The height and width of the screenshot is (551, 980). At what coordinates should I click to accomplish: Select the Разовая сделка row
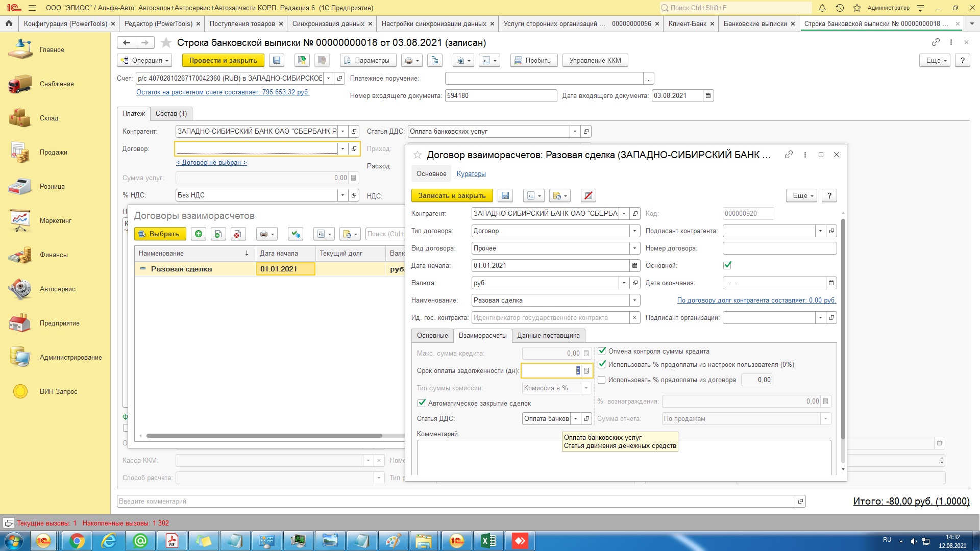pos(269,269)
